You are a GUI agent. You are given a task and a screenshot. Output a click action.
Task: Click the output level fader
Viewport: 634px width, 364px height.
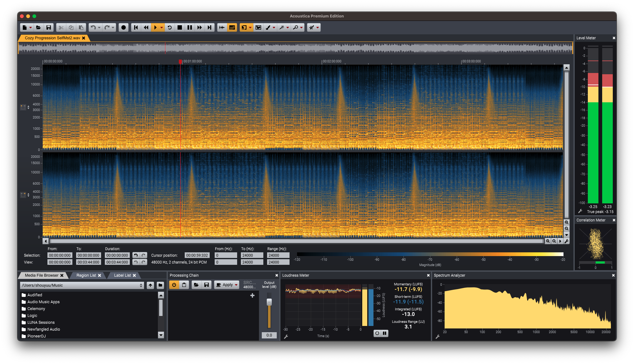coord(269,302)
